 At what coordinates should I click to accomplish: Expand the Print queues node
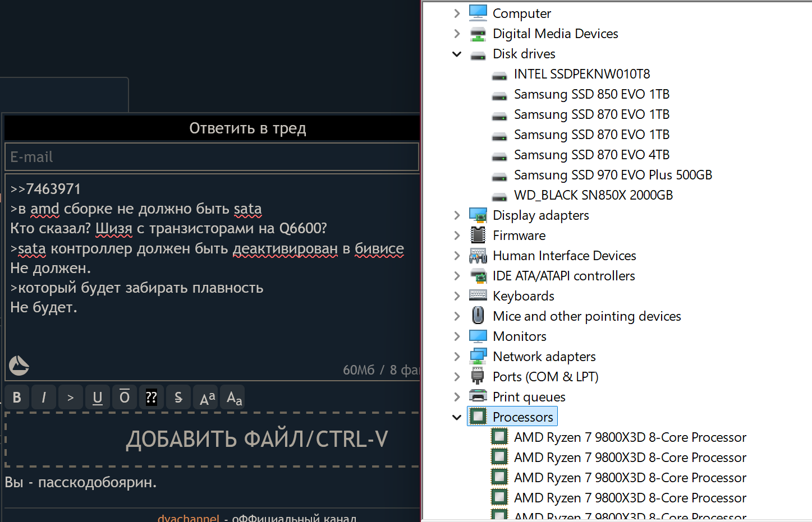(457, 397)
